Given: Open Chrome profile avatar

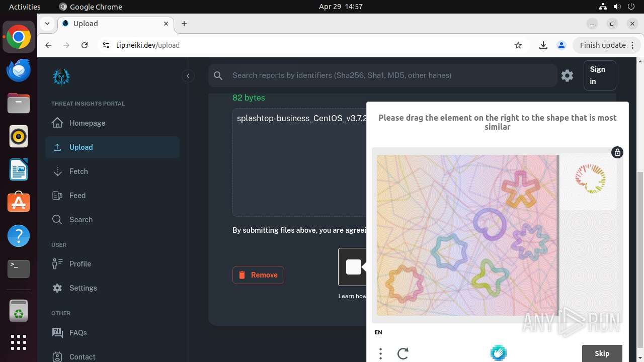Looking at the screenshot, I should pos(561,45).
